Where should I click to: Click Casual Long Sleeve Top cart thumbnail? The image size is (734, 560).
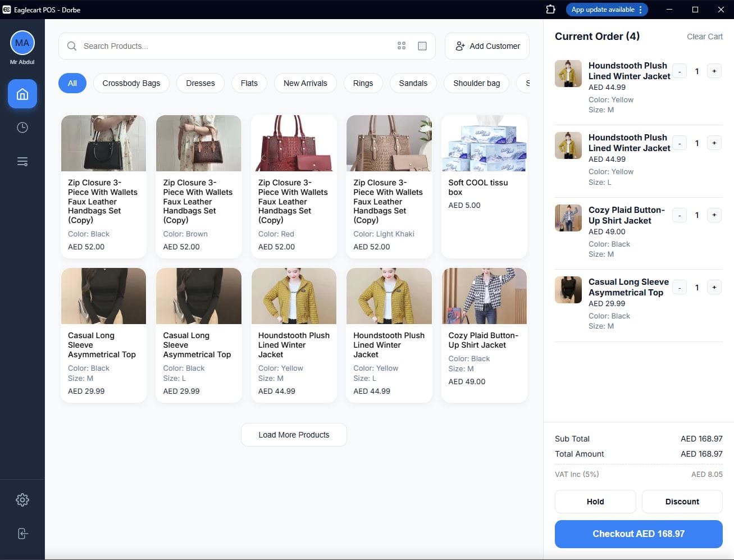tap(568, 290)
